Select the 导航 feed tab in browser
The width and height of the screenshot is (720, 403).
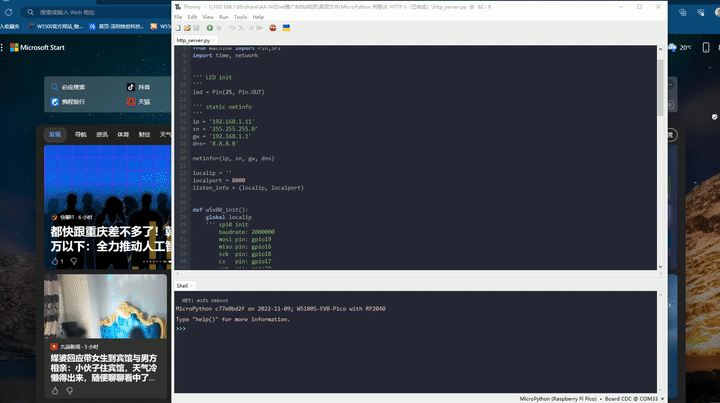point(80,134)
